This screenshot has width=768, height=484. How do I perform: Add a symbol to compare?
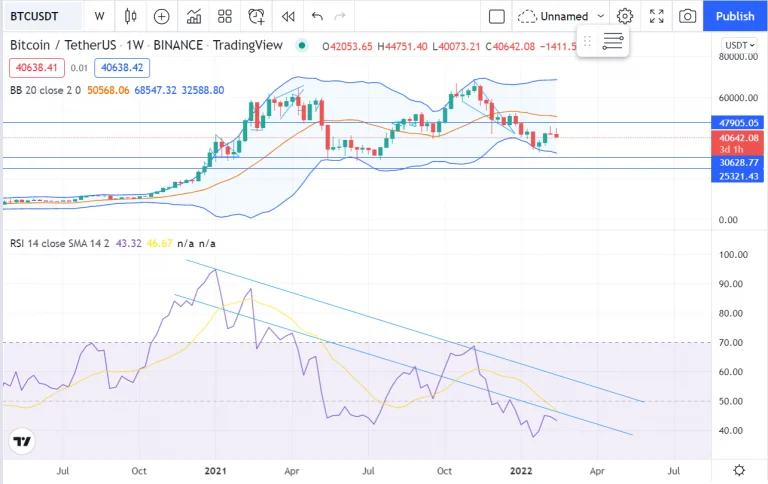tap(161, 16)
